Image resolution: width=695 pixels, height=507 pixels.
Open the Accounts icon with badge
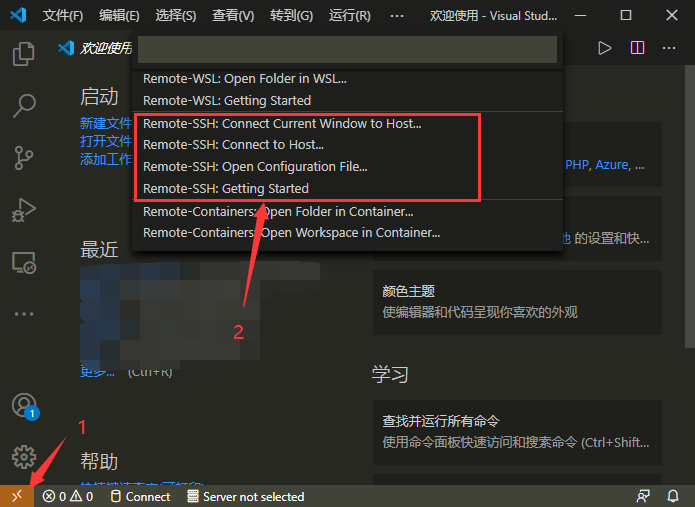point(25,406)
